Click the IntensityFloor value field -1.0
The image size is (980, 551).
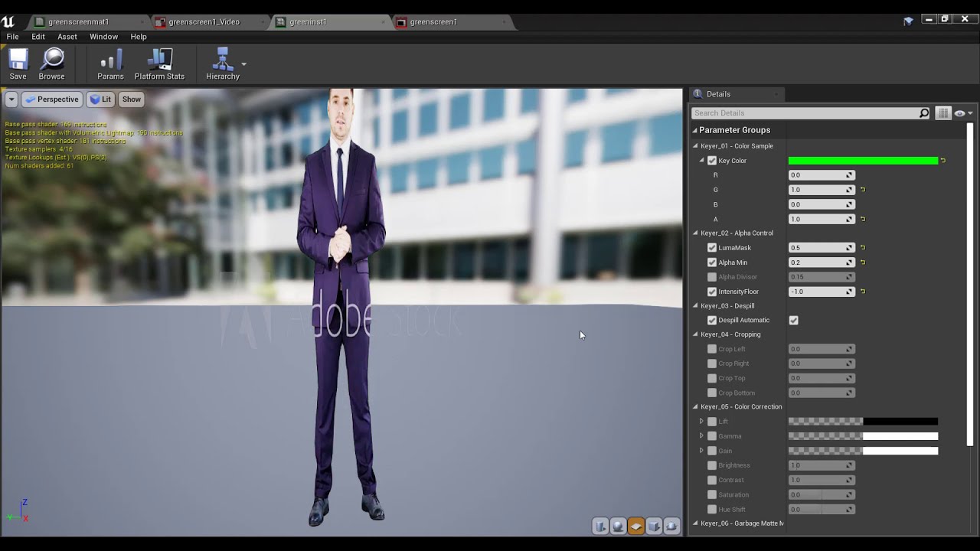point(822,292)
